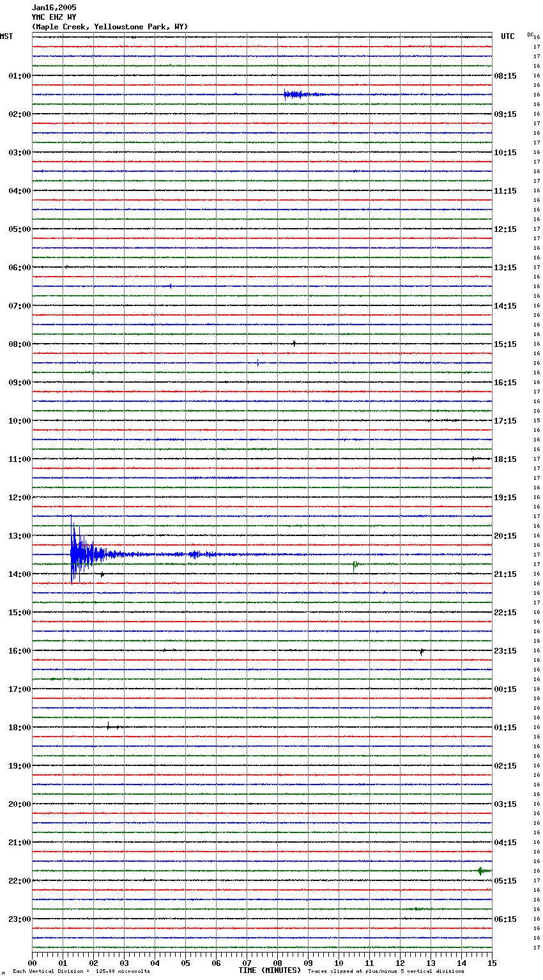
Task: Select the 10:00 MST time label
Action: tap(20, 421)
